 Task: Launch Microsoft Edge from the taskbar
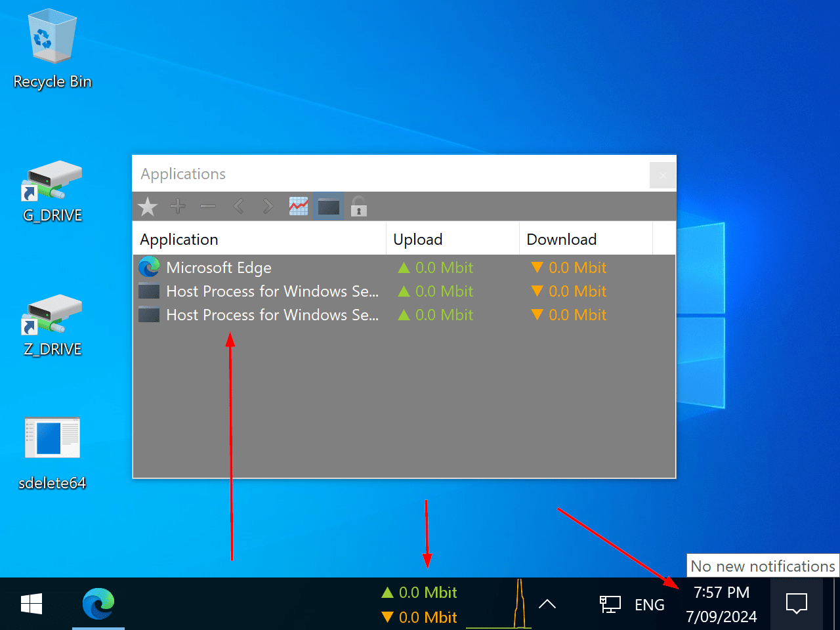click(98, 604)
